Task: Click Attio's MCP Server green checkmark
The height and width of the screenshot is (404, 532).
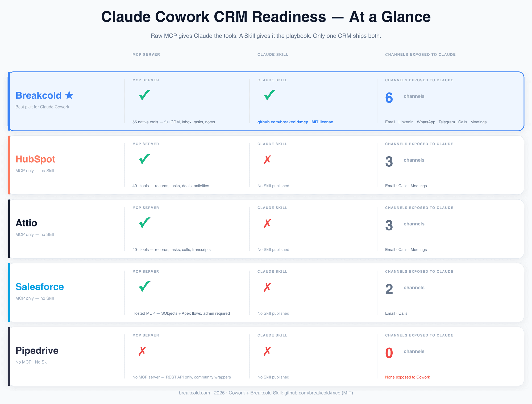Action: (144, 222)
